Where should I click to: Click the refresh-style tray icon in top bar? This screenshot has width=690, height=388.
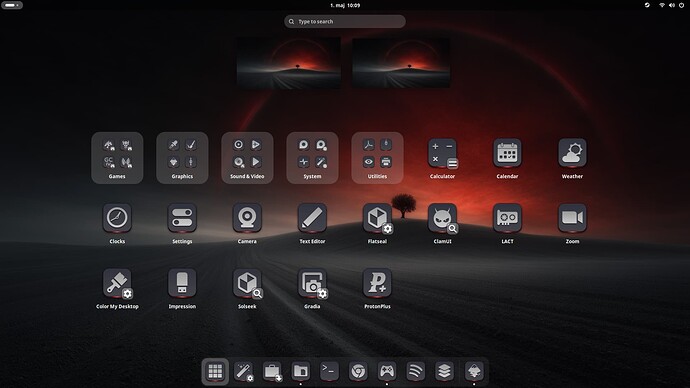[x=647, y=5]
